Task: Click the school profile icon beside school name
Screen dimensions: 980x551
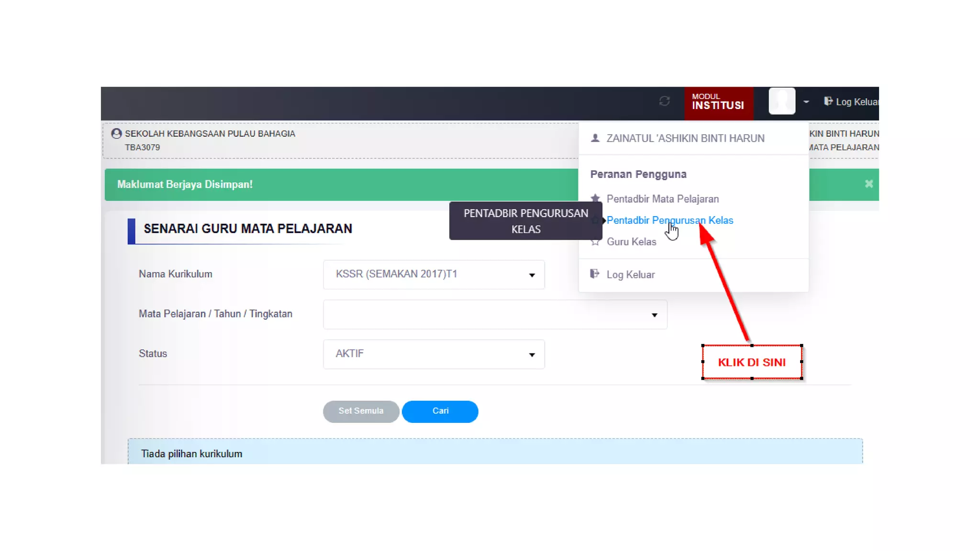Action: (x=116, y=134)
